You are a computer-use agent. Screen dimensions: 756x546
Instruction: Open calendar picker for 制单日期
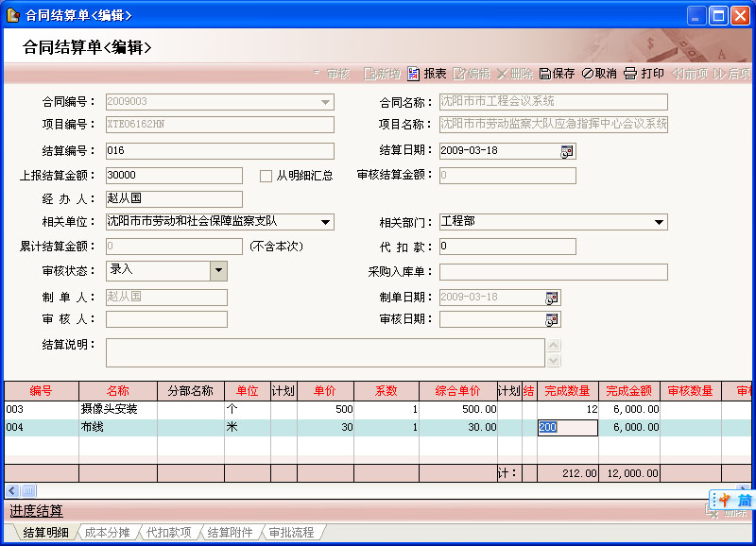point(552,298)
